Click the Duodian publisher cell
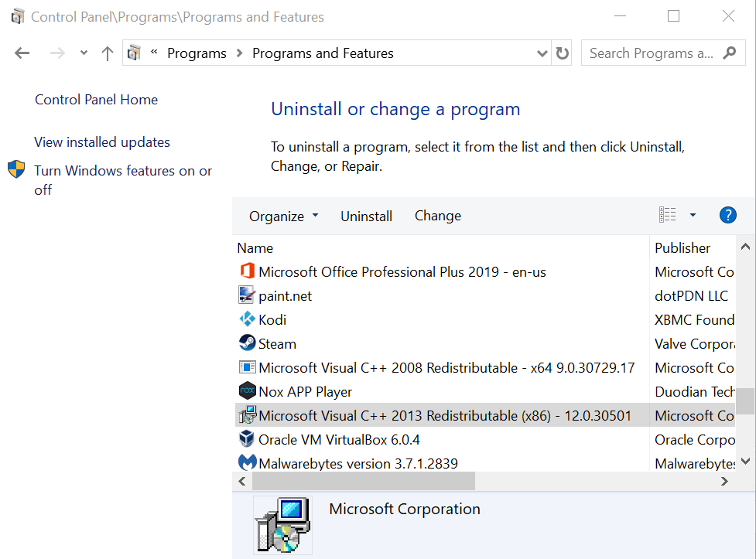This screenshot has width=756, height=559. (695, 392)
